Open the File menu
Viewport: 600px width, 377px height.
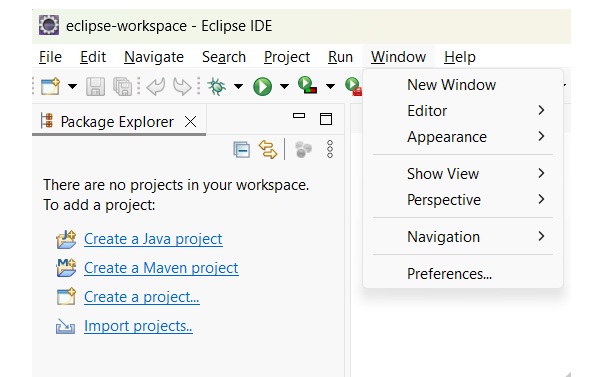pos(50,57)
